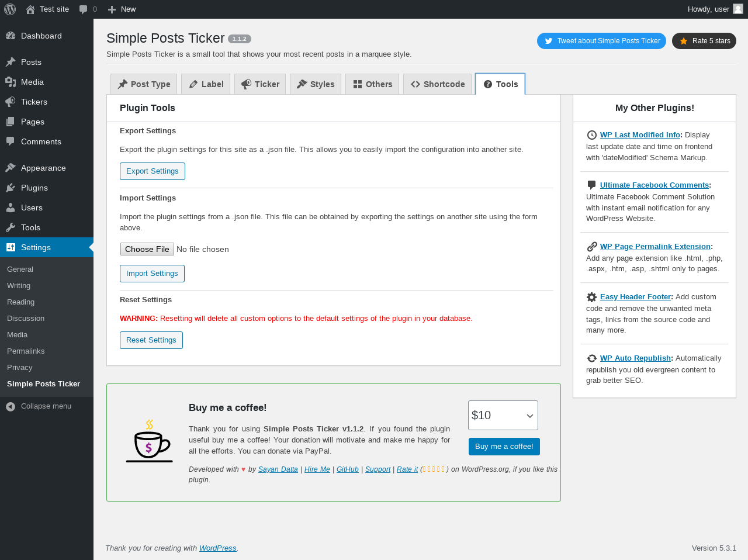The image size is (748, 560).
Task: Click Tweet about Simple Posts Ticker
Action: coord(601,41)
